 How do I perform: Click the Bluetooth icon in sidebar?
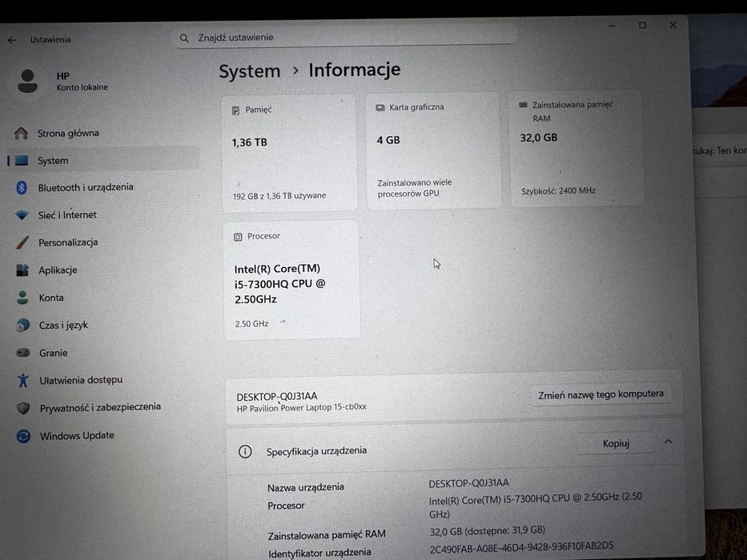(x=22, y=188)
